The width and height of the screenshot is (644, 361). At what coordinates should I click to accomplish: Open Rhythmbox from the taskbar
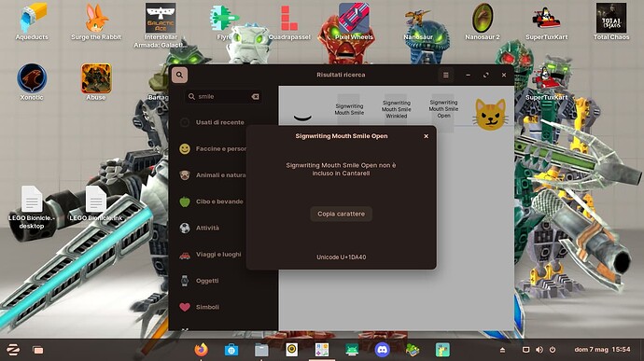291,350
